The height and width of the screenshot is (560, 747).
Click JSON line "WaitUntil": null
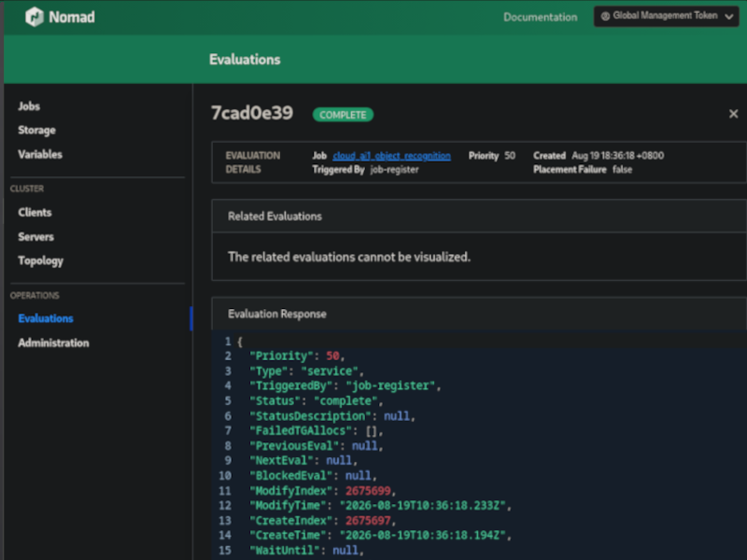[x=307, y=551]
